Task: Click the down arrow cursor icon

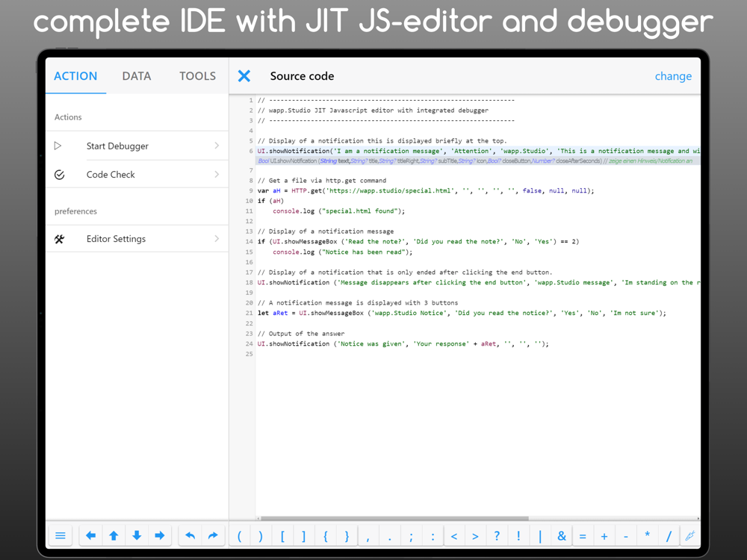Action: point(137,535)
